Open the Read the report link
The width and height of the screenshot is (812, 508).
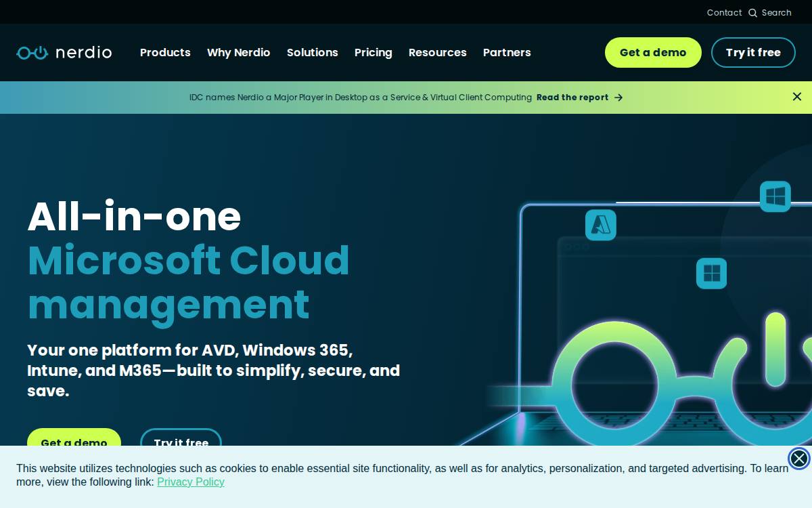coord(572,98)
